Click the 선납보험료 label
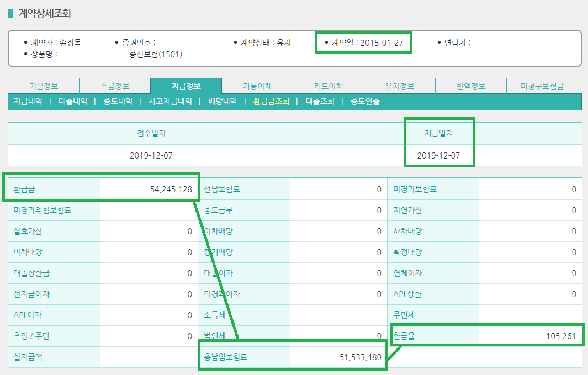 [222, 189]
